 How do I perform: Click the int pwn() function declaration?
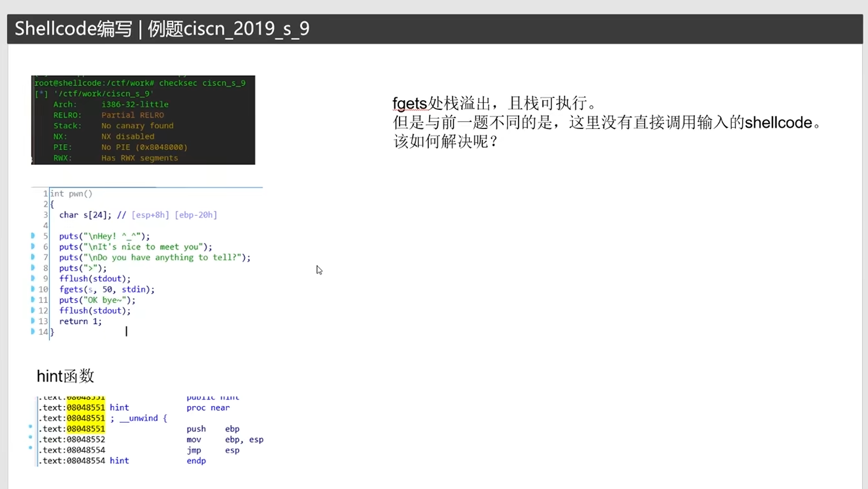(x=71, y=193)
